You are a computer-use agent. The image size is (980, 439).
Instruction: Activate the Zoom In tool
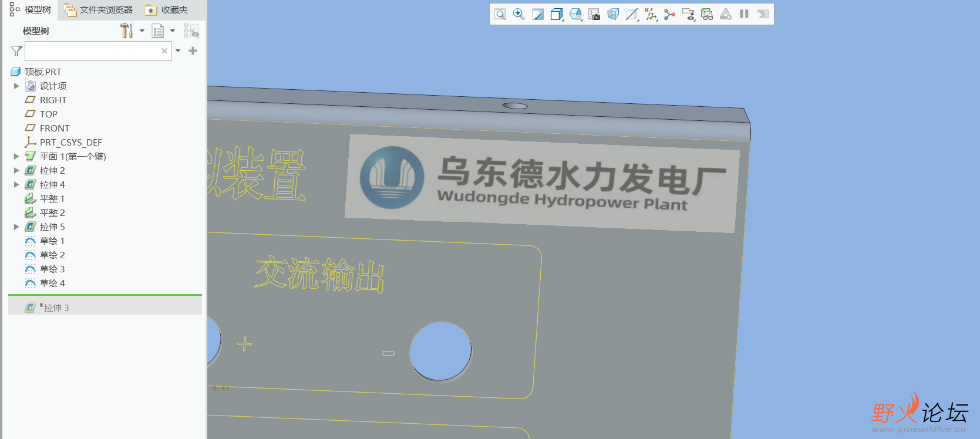coord(519,14)
